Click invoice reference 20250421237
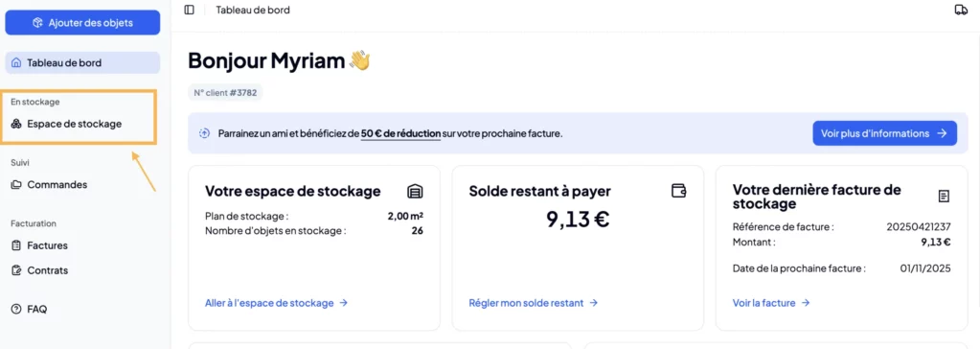 tap(919, 226)
